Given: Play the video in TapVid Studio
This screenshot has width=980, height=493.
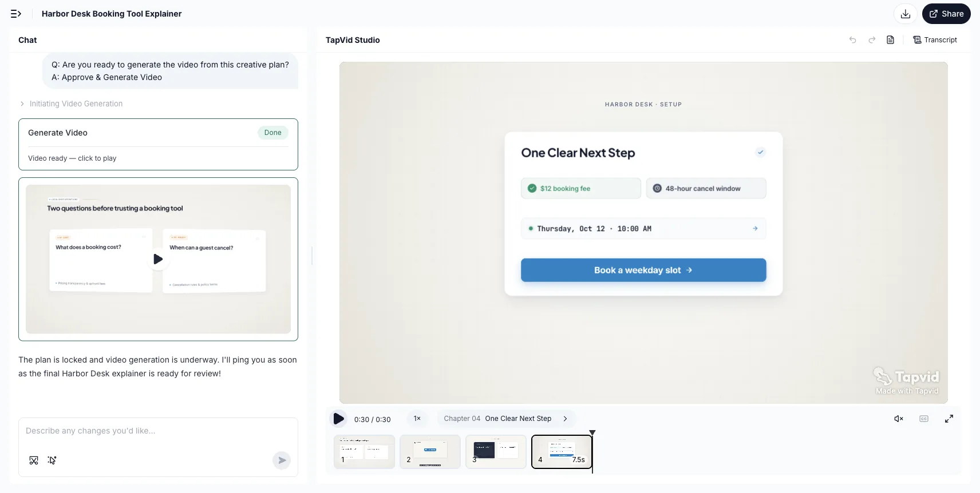Looking at the screenshot, I should (x=339, y=419).
